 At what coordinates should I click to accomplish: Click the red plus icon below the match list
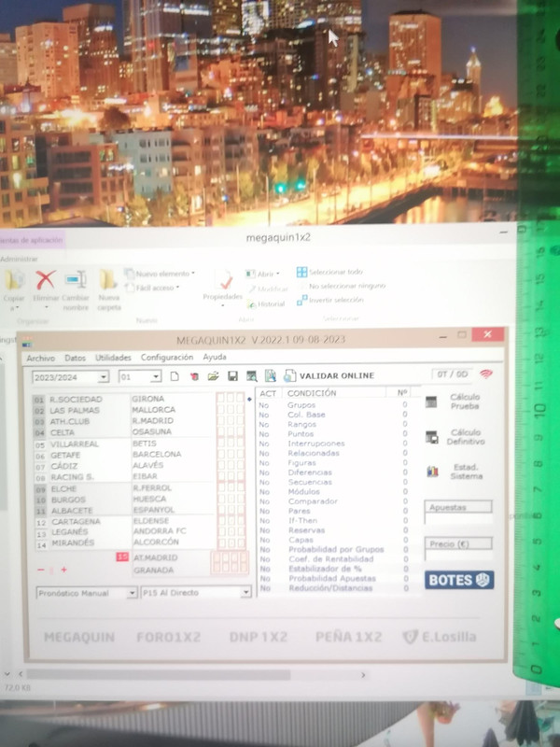click(63, 570)
